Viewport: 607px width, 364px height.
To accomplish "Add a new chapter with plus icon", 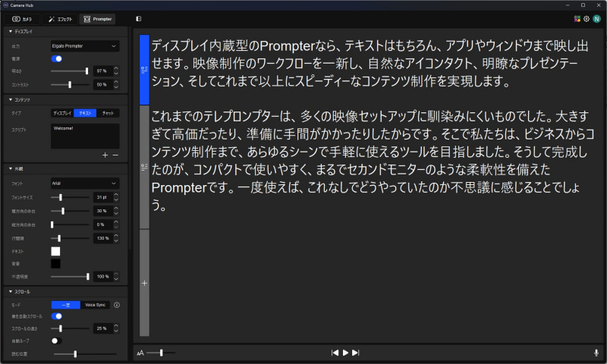I will point(144,283).
